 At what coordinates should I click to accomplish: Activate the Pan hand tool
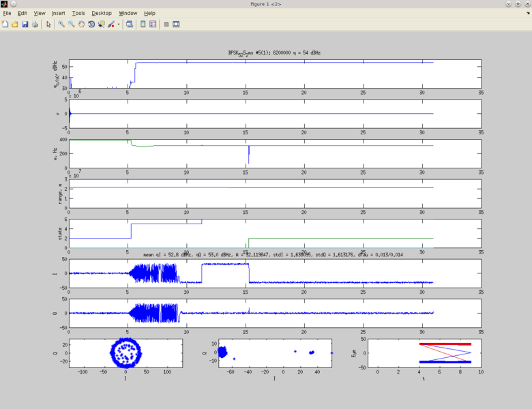[81, 25]
